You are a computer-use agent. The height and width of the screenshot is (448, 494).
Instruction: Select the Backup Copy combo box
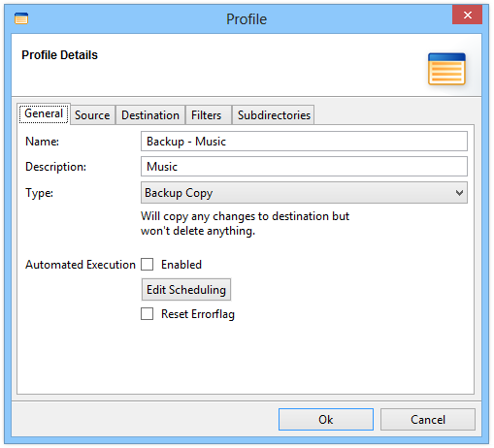point(304,193)
